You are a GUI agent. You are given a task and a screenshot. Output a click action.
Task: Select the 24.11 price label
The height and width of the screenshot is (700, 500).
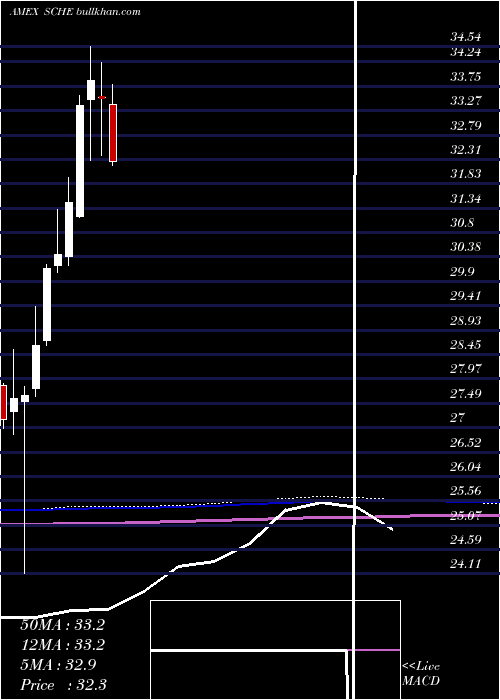466,564
